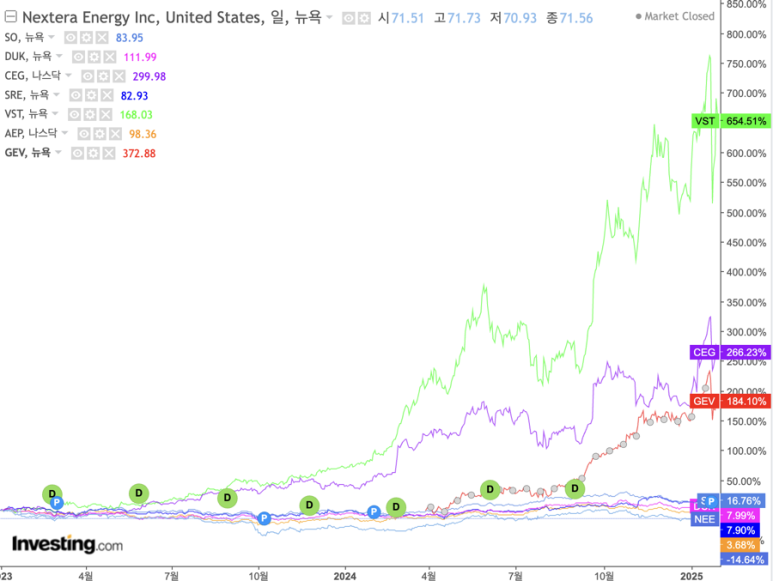The width and height of the screenshot is (773, 581).
Task: Collapse the legend with the minus box icon
Action: coord(10,17)
